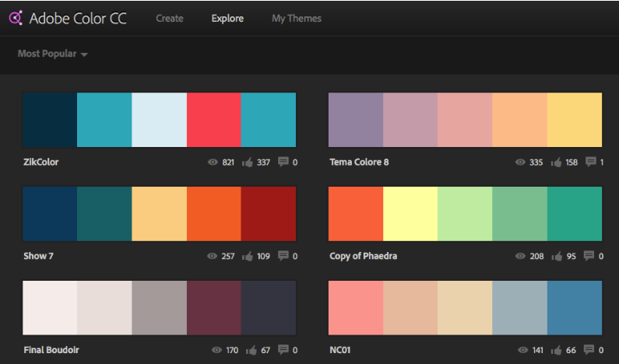Open the My Themes tab
619x364 pixels.
coord(297,19)
